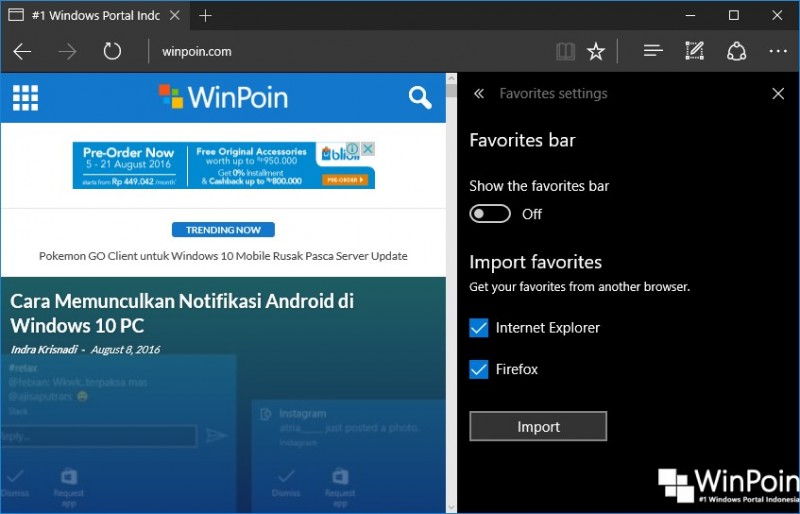Open a new tab with plus button
The width and height of the screenshot is (800, 514).
pos(205,16)
